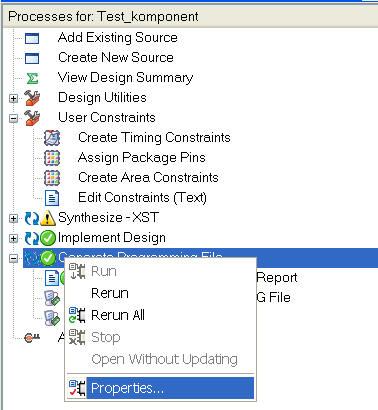Viewport: 378px width, 410px height.
Task: Click the Add Existing Source icon
Action: click(x=32, y=38)
